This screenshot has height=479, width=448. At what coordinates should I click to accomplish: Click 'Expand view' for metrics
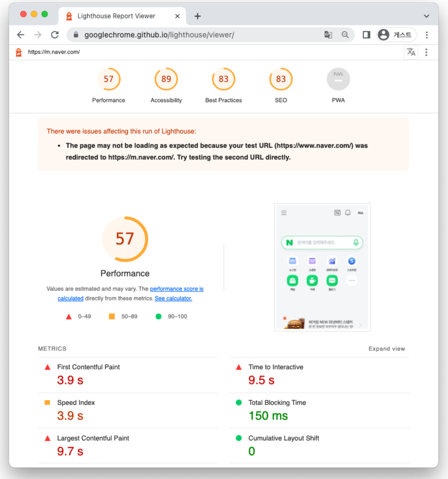pyautogui.click(x=387, y=349)
